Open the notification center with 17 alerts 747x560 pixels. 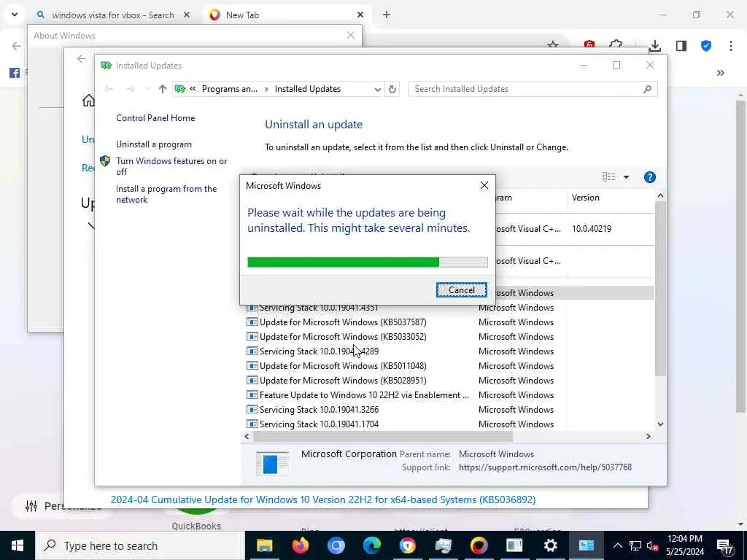724,545
